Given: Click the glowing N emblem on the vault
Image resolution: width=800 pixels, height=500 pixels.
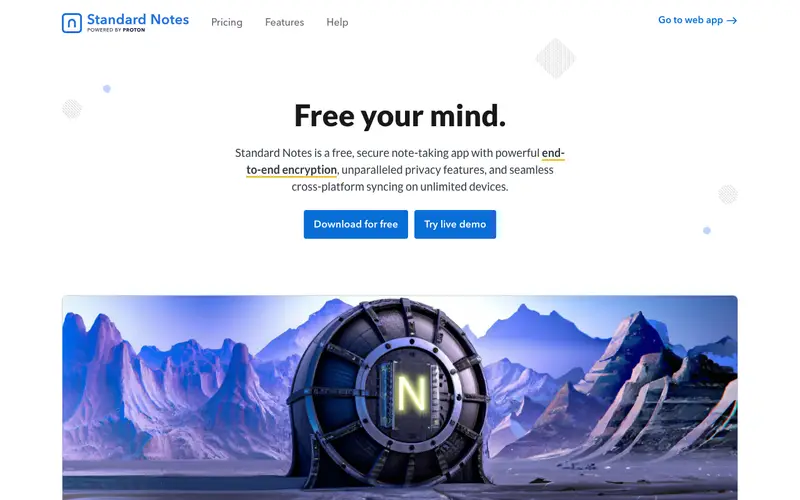Looking at the screenshot, I should tap(412, 394).
